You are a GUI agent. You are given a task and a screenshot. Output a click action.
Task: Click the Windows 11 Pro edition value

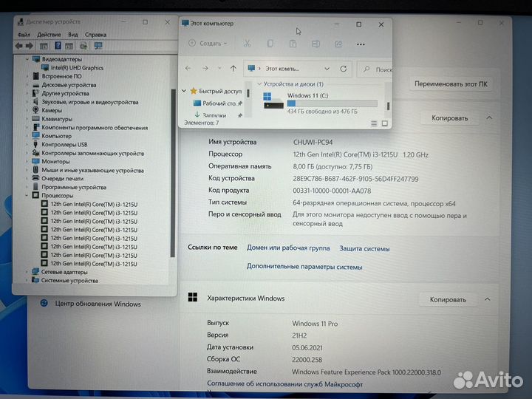(315, 324)
